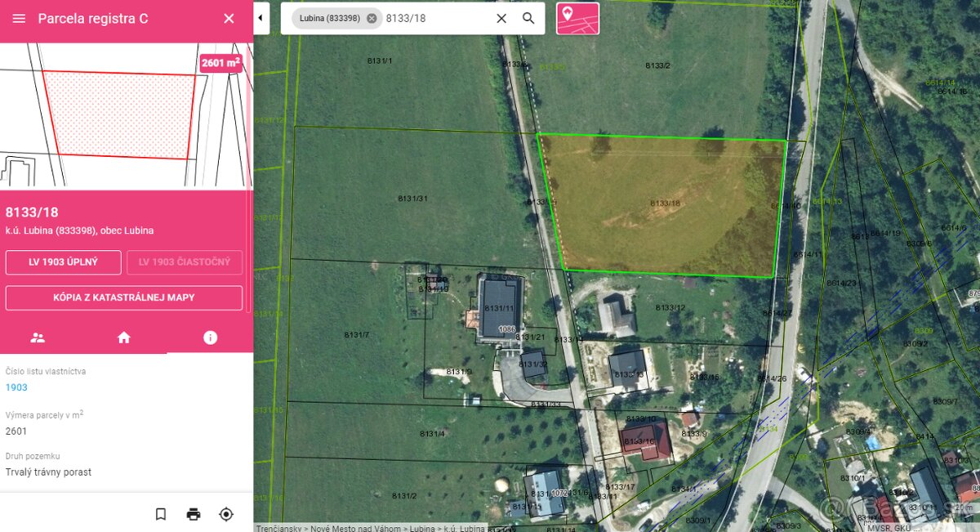
Task: Open Kópia z katastrálnej mapy
Action: coord(124,297)
